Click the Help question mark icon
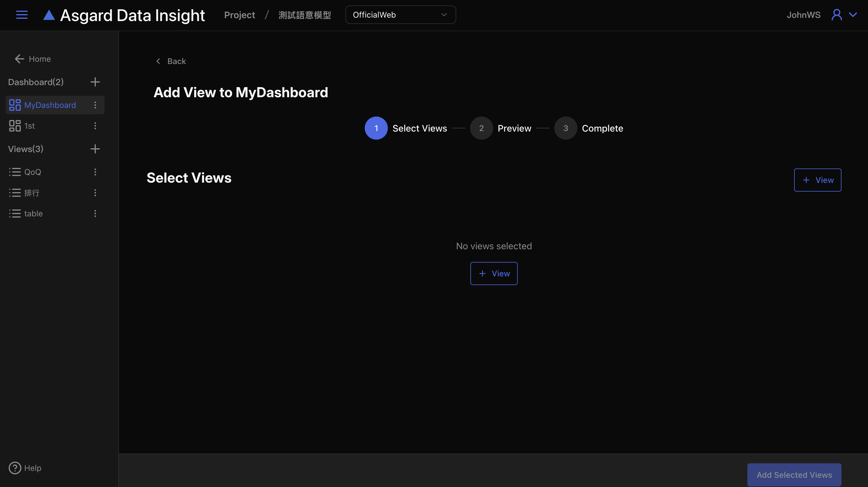This screenshot has width=868, height=487. pyautogui.click(x=15, y=468)
